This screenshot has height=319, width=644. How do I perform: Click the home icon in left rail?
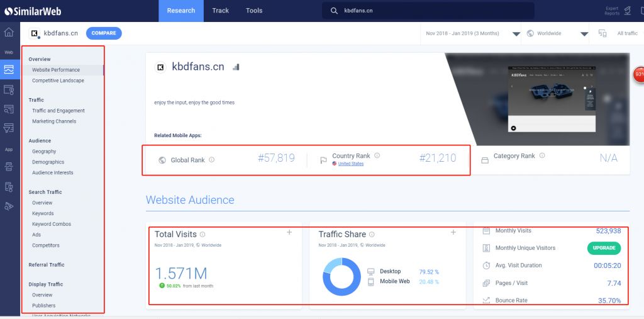pyautogui.click(x=9, y=33)
